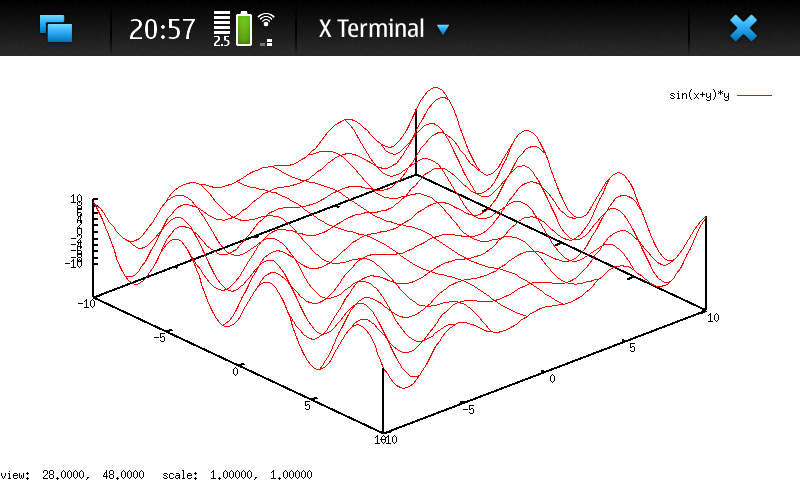Click the stacked z-axis tick labels at left

tap(76, 232)
